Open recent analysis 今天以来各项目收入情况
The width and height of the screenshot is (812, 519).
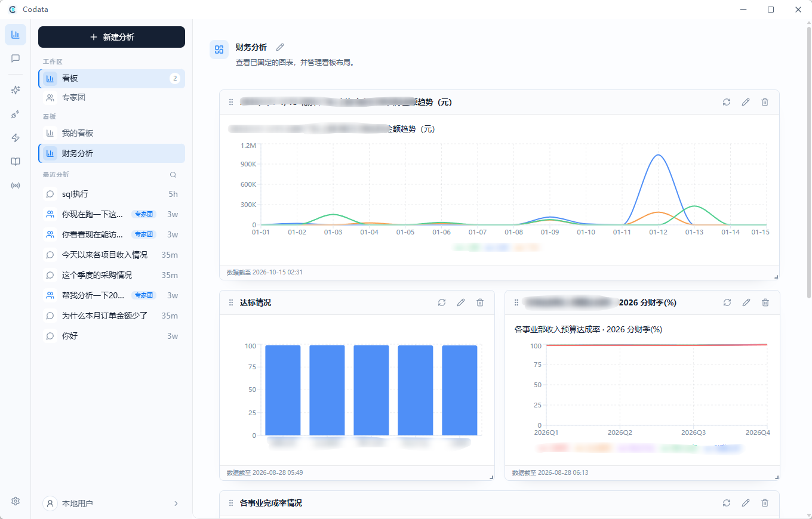112,255
